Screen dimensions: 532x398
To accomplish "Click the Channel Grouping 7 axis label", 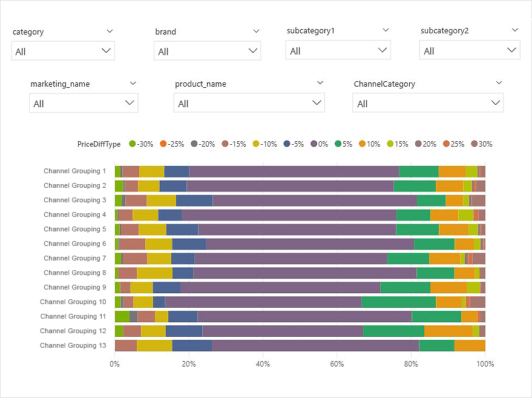I will click(x=74, y=259).
